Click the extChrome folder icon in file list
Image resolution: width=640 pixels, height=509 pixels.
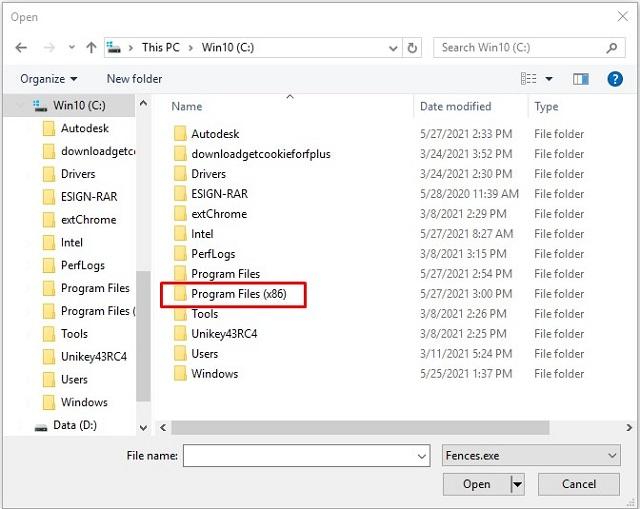click(x=180, y=214)
